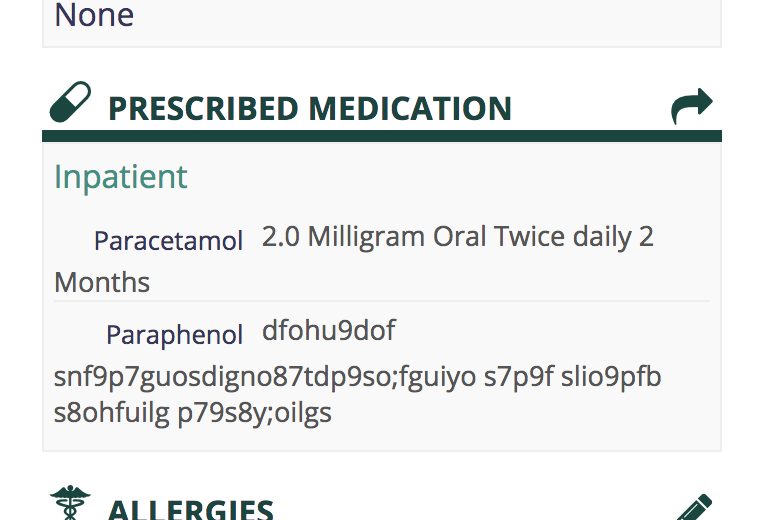762x520 pixels.
Task: Click the caduceus icon next to Allergies
Action: coord(70,503)
